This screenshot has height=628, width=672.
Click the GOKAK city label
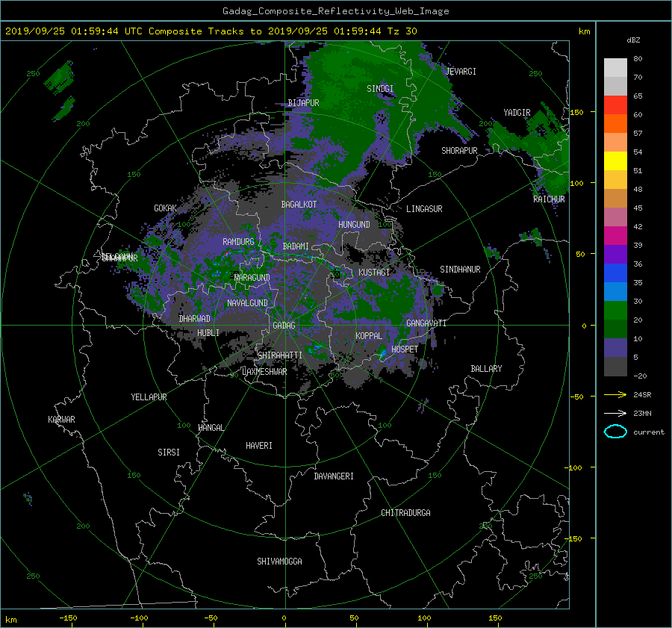pos(165,208)
